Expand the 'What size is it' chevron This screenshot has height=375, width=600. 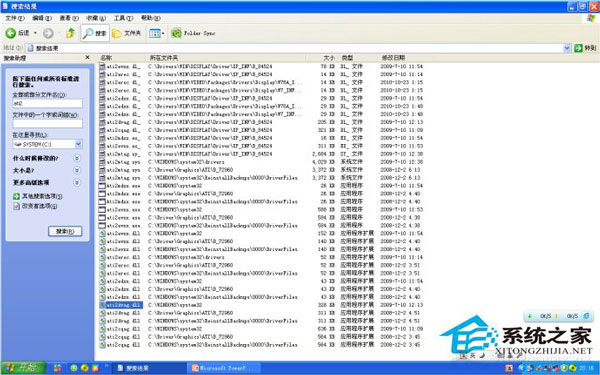click(77, 170)
